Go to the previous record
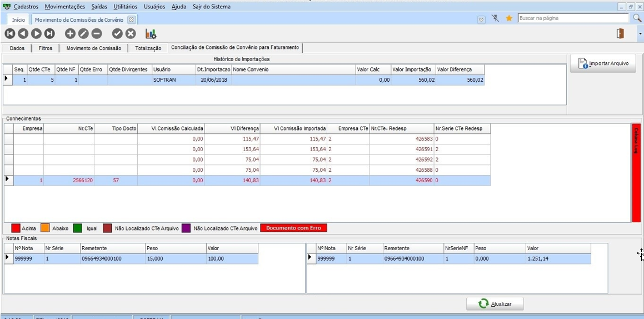Image resolution: width=644 pixels, height=319 pixels. pyautogui.click(x=23, y=34)
